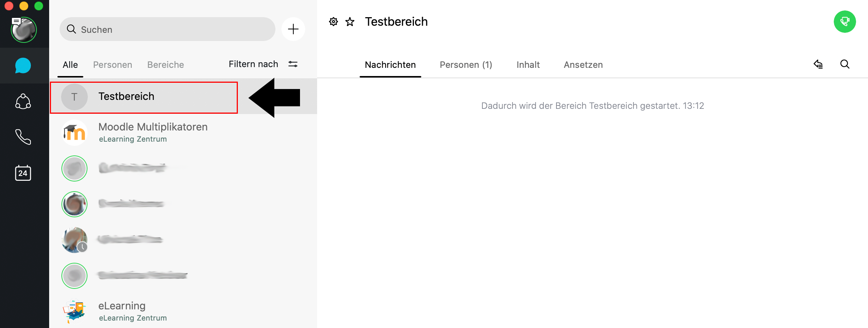868x328 pixels.
Task: Start a meeting with green call button
Action: click(x=845, y=22)
